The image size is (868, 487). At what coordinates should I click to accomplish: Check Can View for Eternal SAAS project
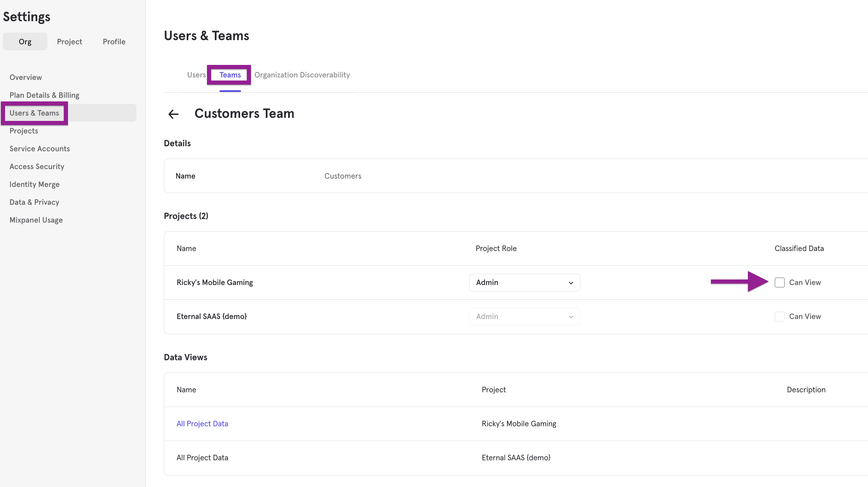(x=779, y=316)
